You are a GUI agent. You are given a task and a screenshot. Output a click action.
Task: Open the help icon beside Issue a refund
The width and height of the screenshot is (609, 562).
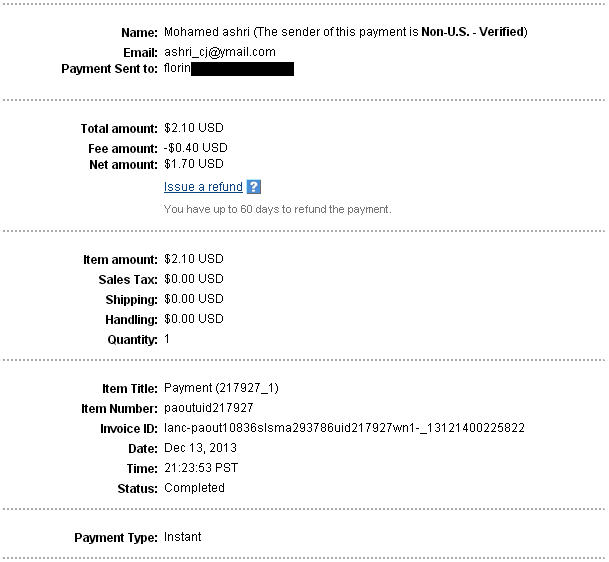pyautogui.click(x=254, y=187)
